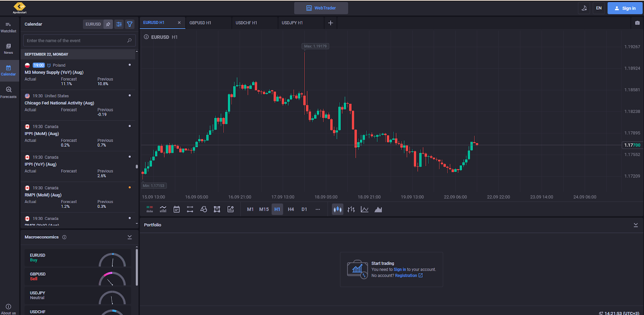The image size is (644, 315).
Task: Open the calendar filter funnel icon
Action: click(130, 24)
